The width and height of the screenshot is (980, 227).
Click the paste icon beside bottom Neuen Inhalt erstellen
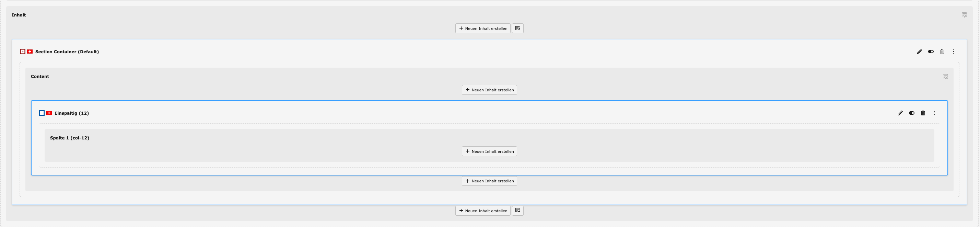(x=517, y=211)
